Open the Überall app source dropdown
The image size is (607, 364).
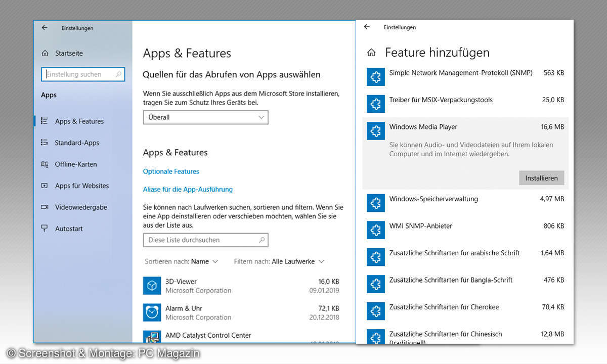click(x=205, y=117)
